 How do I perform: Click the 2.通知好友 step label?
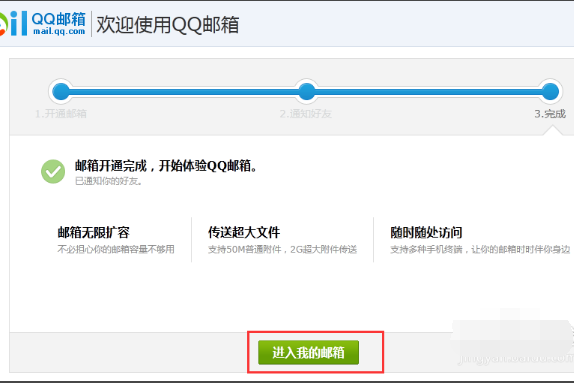pos(306,114)
